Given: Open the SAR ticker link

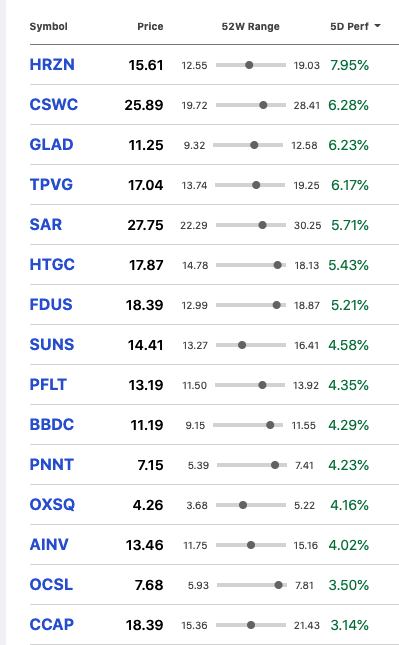Looking at the screenshot, I should pyautogui.click(x=46, y=225).
